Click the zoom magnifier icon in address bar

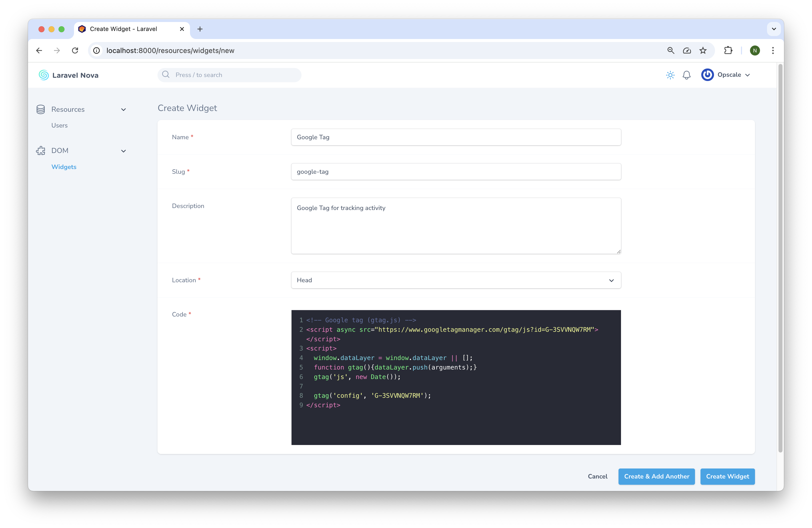670,50
